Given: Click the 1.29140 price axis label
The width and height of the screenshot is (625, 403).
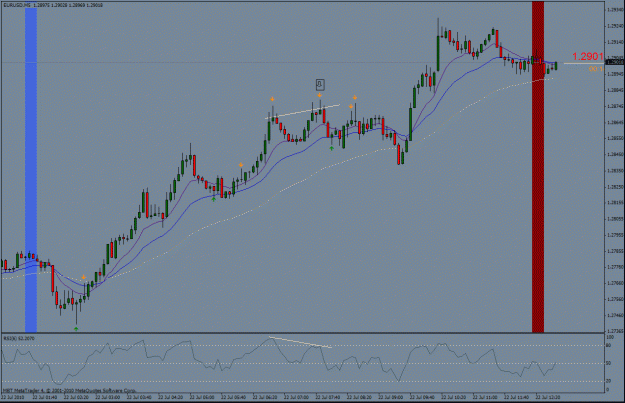Looking at the screenshot, I should 615,42.
